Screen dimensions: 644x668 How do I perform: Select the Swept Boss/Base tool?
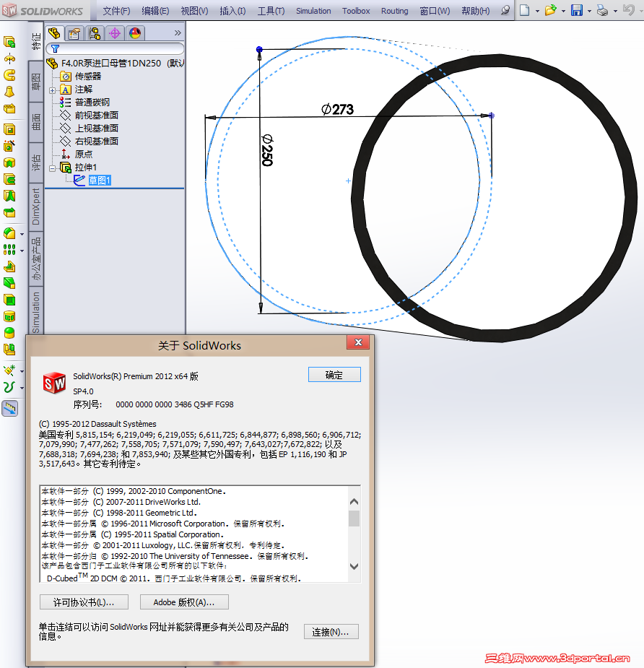[9, 75]
